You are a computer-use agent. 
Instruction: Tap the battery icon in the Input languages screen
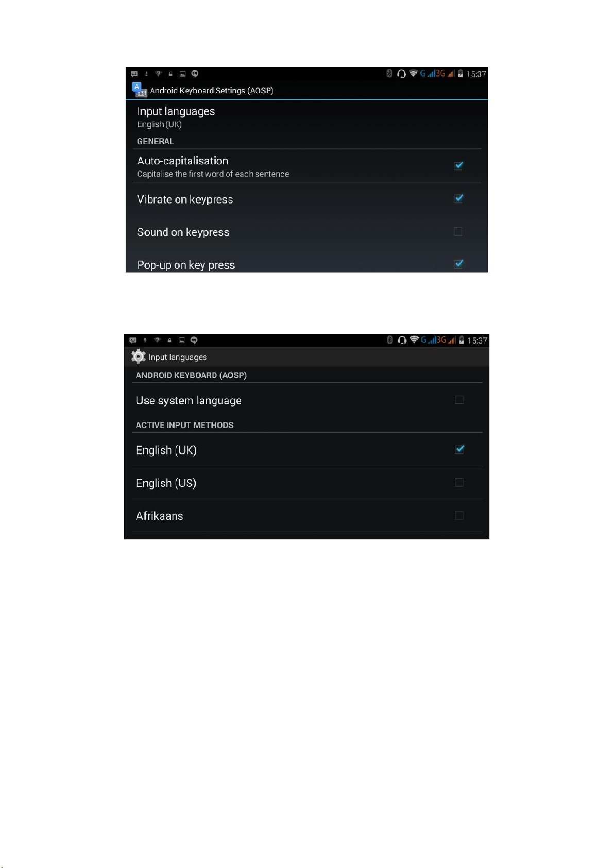click(x=462, y=340)
